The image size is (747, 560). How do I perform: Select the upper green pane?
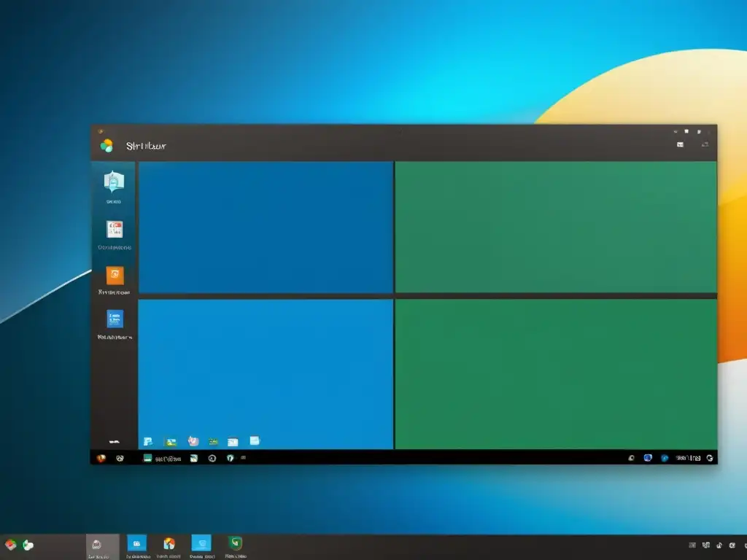click(556, 227)
